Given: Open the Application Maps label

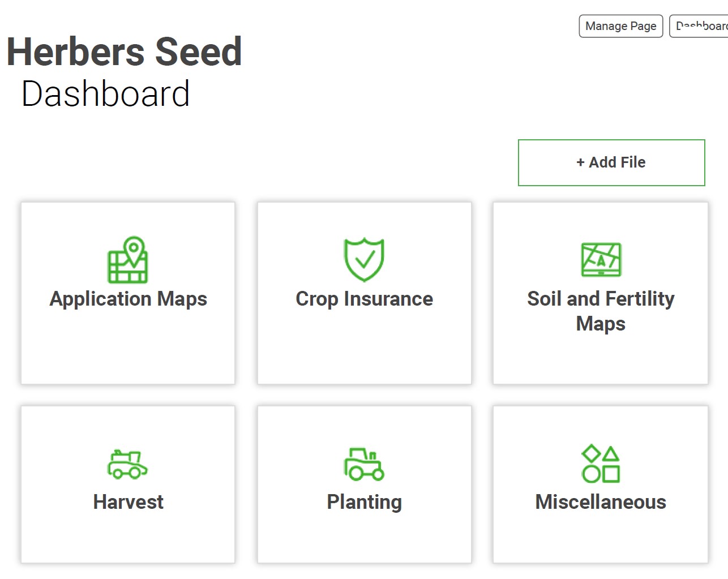Looking at the screenshot, I should 128,299.
